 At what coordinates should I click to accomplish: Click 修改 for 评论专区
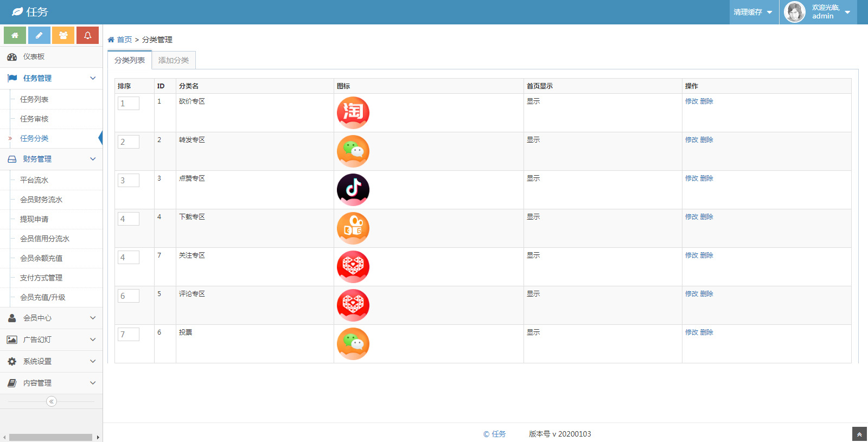click(x=691, y=294)
